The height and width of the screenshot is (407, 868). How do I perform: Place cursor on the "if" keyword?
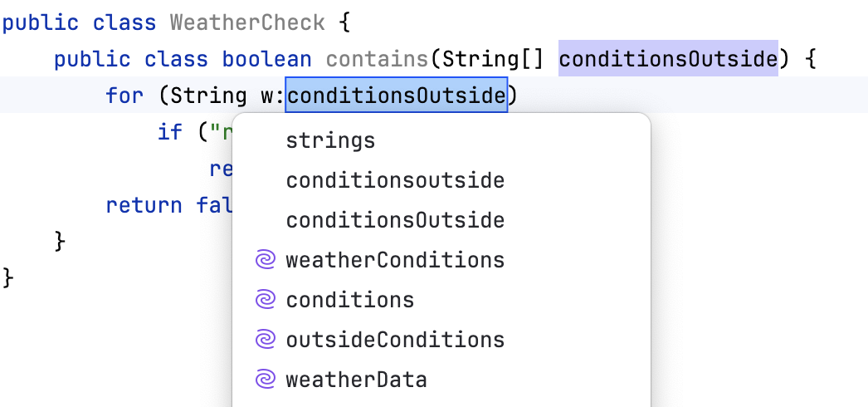(169, 133)
